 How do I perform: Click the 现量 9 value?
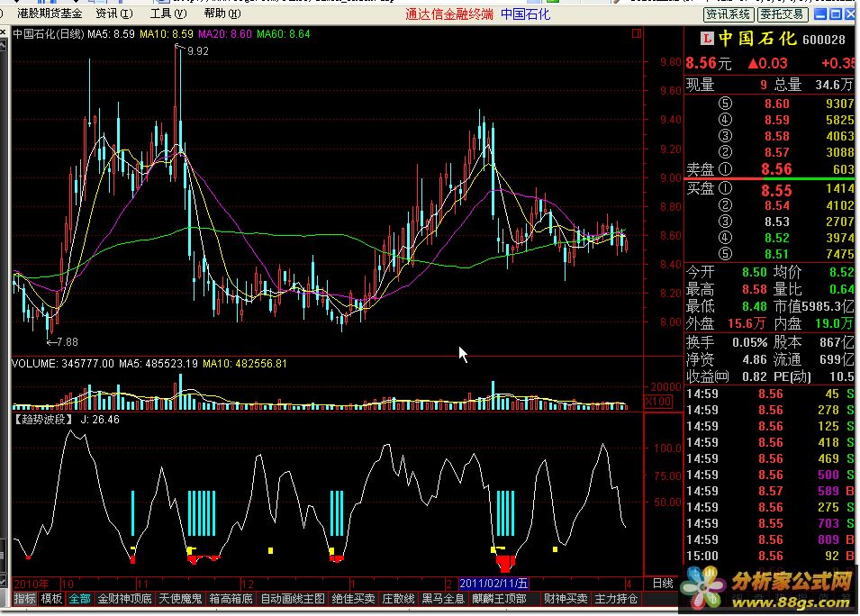(764, 85)
